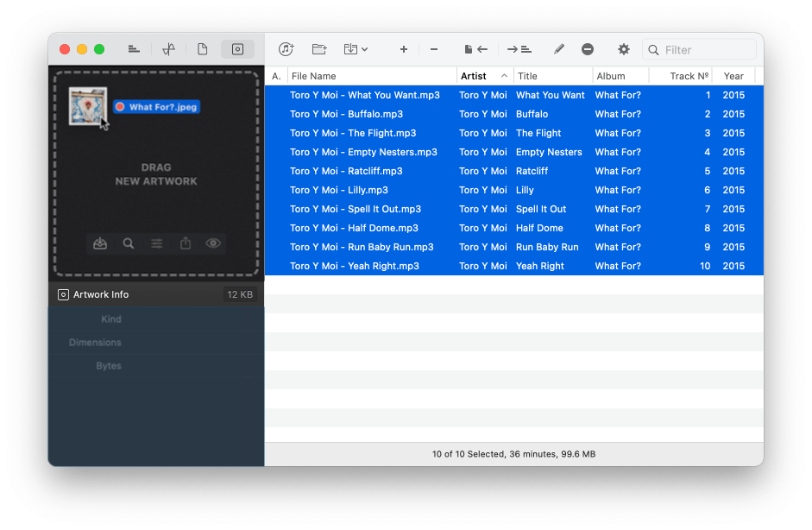Click the artwork import tray icon

[x=100, y=243]
